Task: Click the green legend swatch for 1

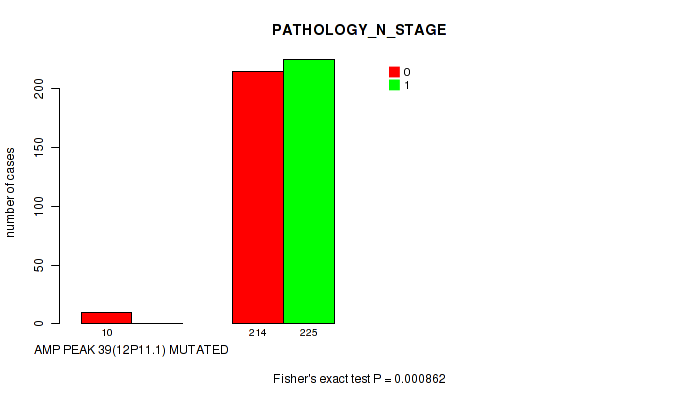Action: 394,85
